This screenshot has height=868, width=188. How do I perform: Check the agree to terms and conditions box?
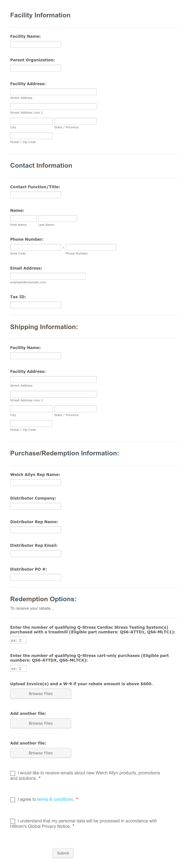tap(13, 799)
